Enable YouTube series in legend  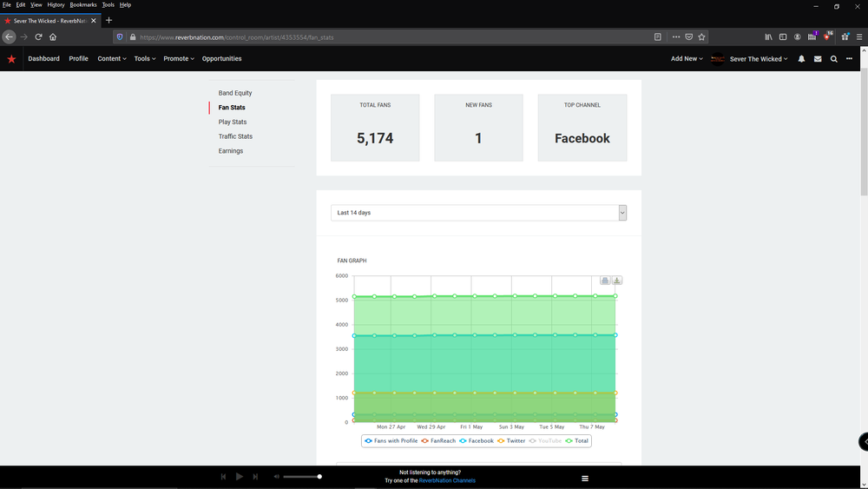pyautogui.click(x=545, y=441)
